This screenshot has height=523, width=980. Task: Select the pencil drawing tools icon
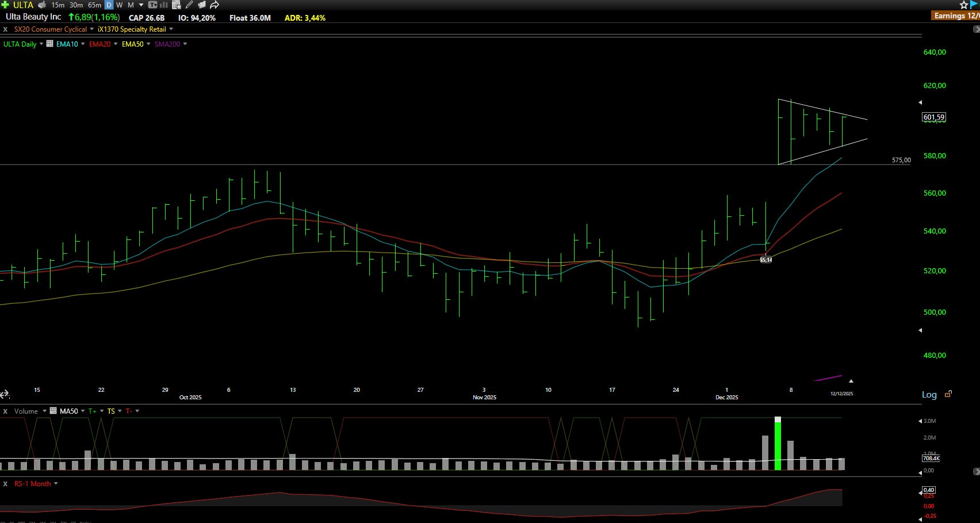point(189,5)
